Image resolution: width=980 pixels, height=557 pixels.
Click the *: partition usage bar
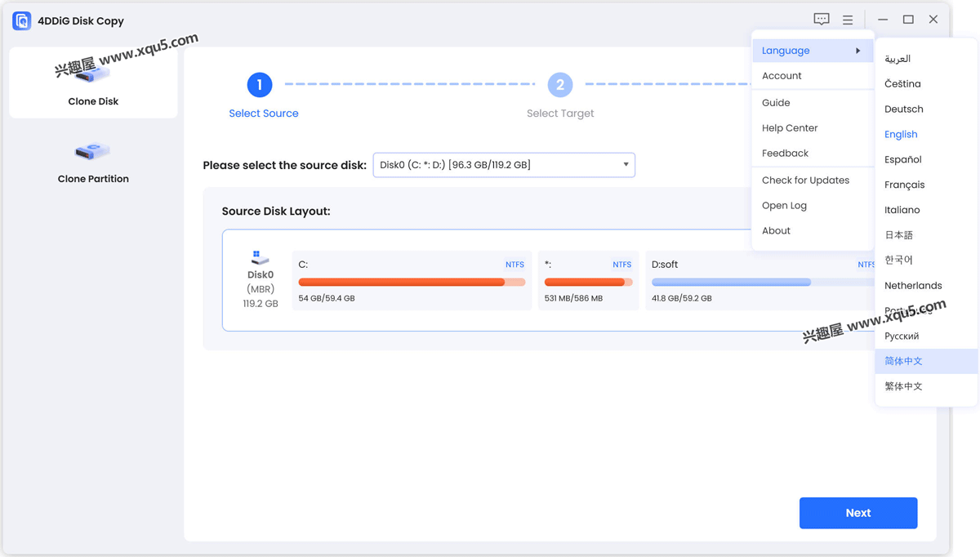point(588,282)
